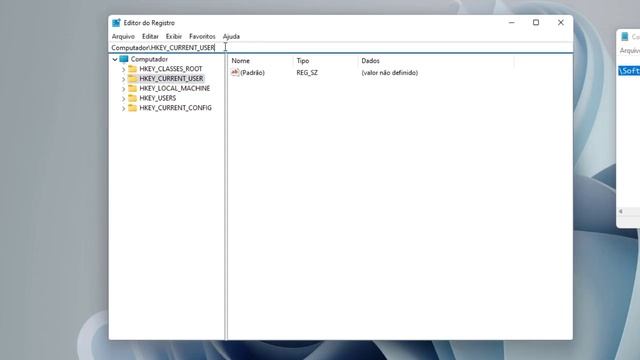Image resolution: width=640 pixels, height=360 pixels.
Task: Click the HKEY_LOCAL_MACHINE folder icon
Action: [x=132, y=88]
